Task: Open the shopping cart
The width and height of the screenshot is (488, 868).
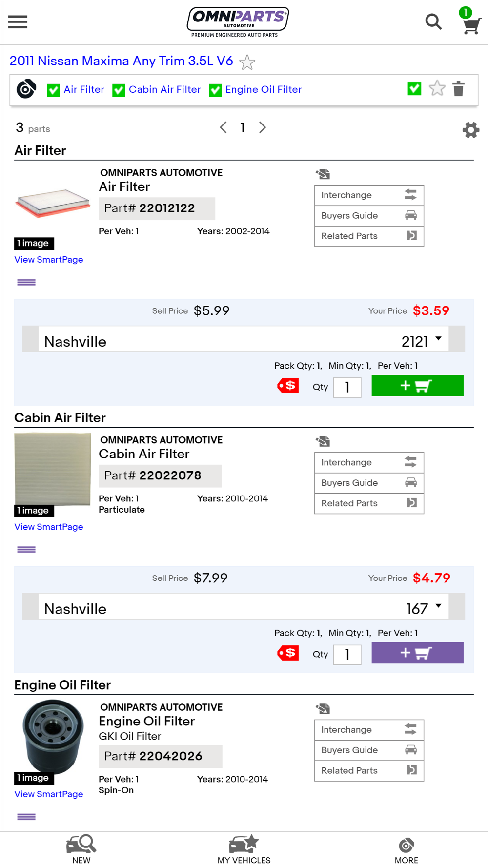Action: [471, 24]
